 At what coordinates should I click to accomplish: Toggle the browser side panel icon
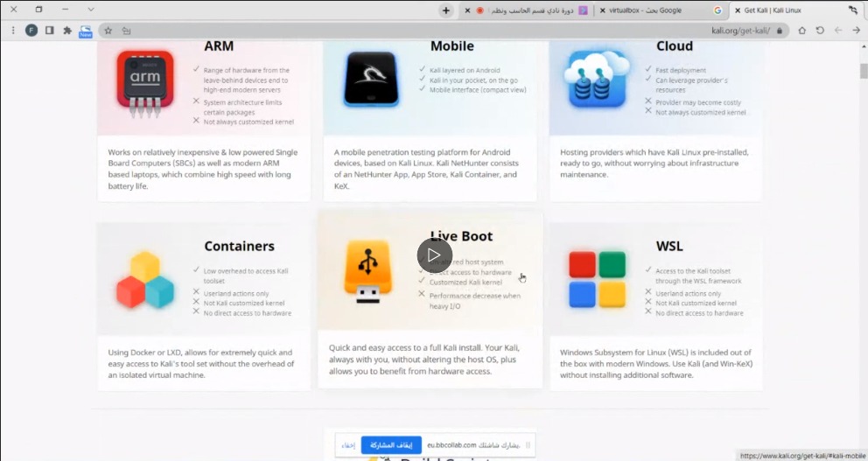[x=50, y=31]
